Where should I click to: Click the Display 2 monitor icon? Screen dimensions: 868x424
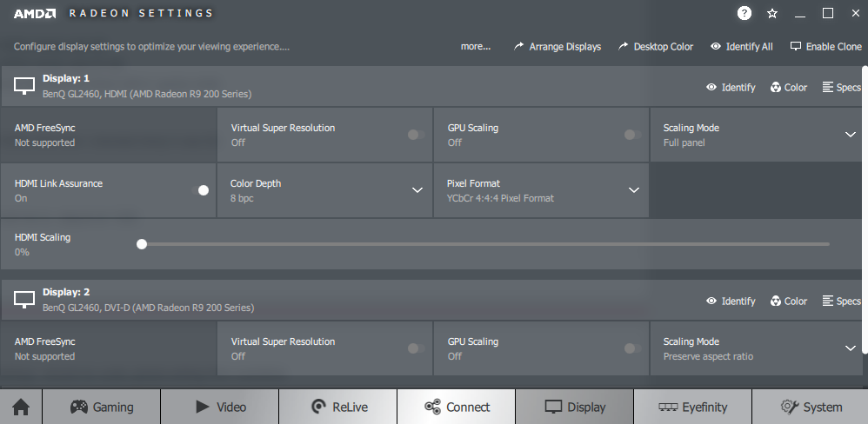(24, 300)
